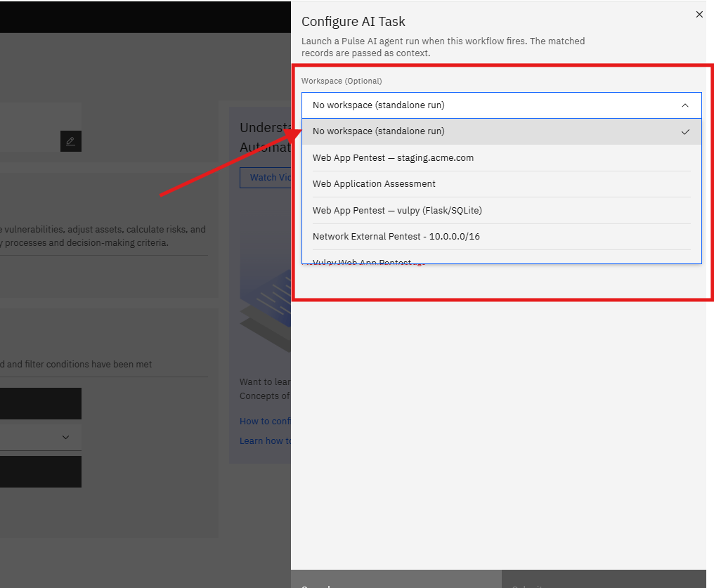
Task: Click the Configure AI Task heading
Action: pyautogui.click(x=353, y=21)
